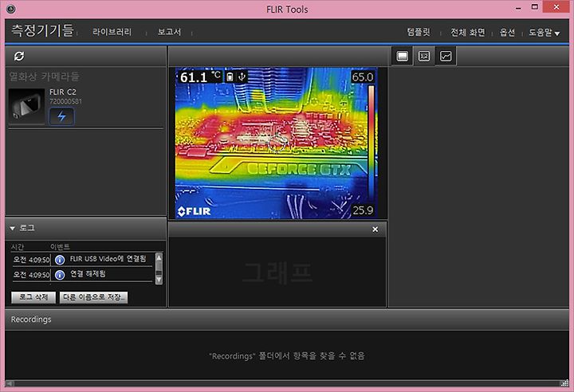Click the 시간 column header
The height and width of the screenshot is (392, 574).
click(x=18, y=247)
